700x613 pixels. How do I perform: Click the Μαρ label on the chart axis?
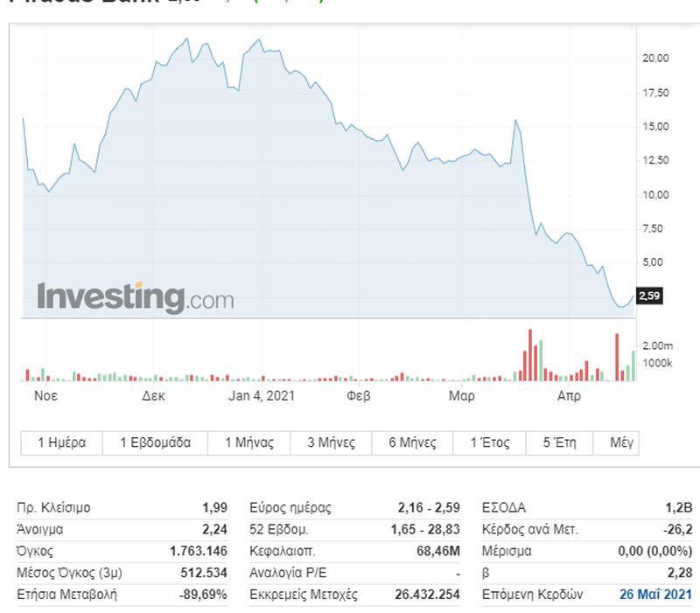click(462, 396)
